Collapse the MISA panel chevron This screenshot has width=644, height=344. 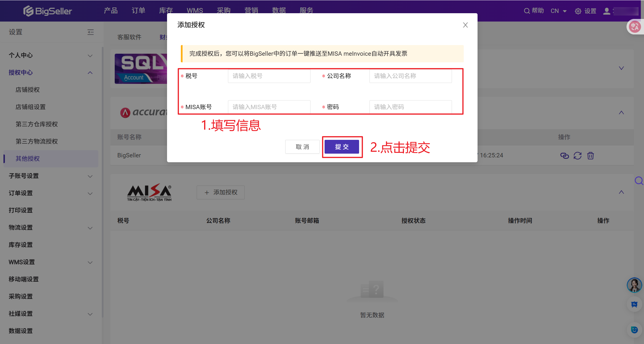(621, 192)
